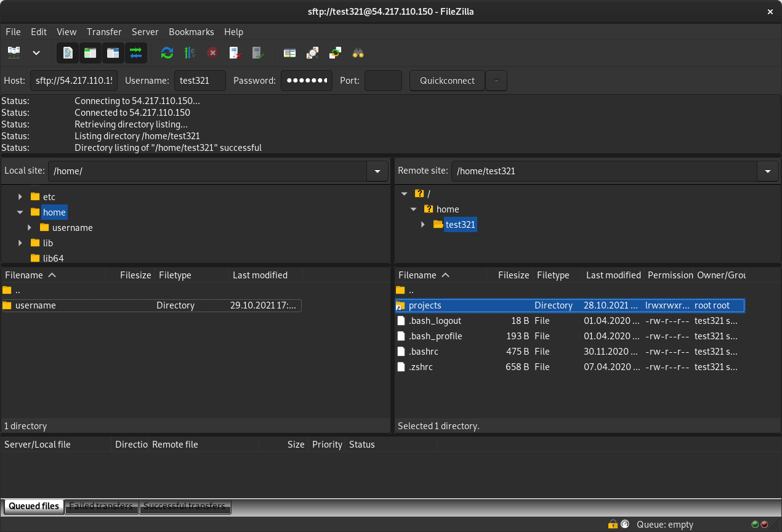Sort remote files by Owner/Group column
782x532 pixels.
click(720, 275)
